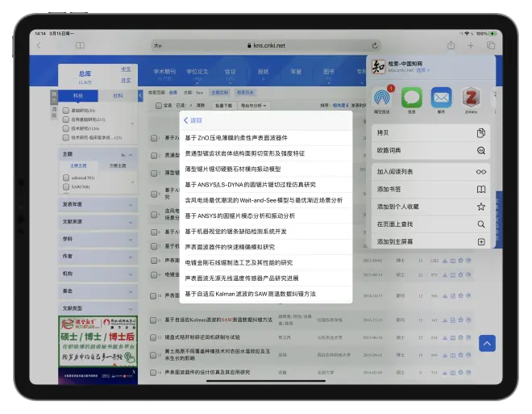Expand the 文献类型 filter section
This screenshot has width=532, height=414.
98,308
